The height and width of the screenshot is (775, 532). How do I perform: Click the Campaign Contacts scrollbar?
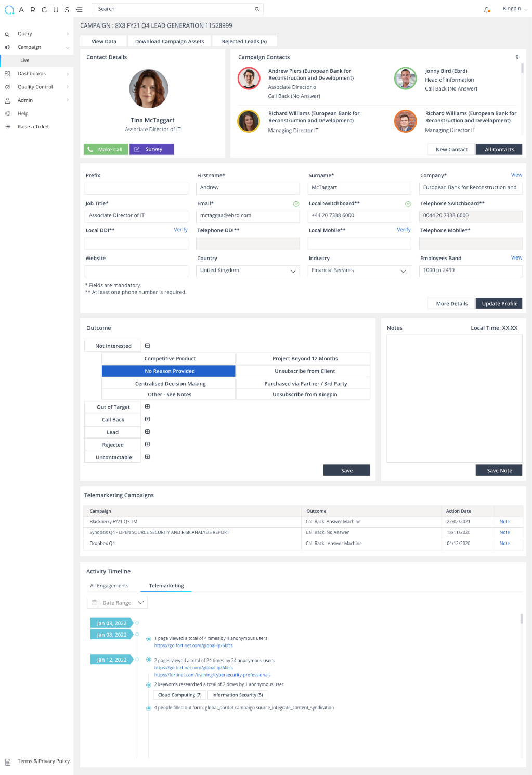(522, 69)
